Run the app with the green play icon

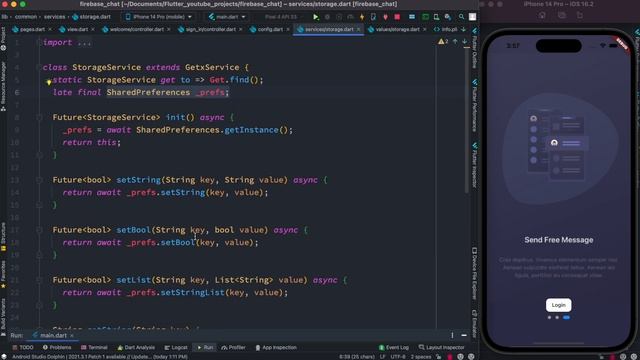(316, 17)
